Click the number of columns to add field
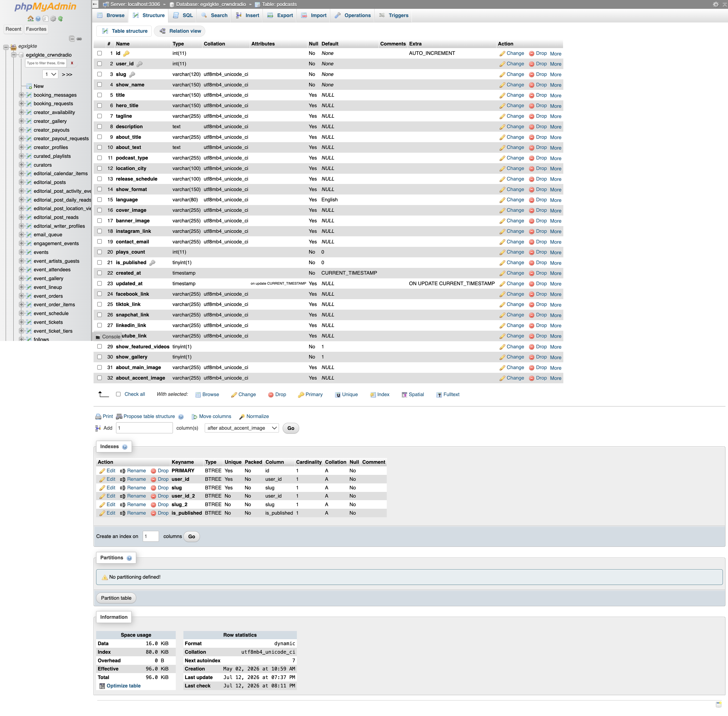 (144, 428)
